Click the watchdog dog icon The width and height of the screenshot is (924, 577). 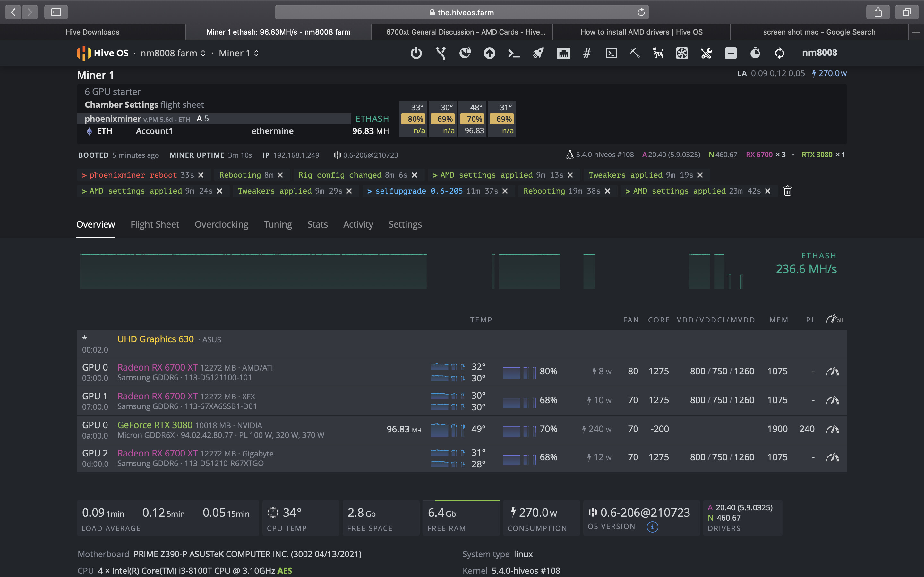(658, 53)
